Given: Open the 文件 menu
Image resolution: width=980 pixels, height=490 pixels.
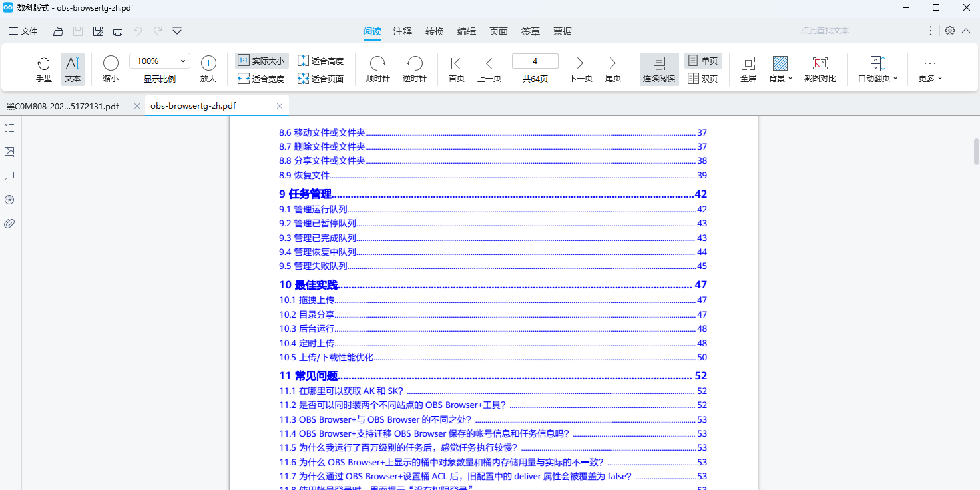Looking at the screenshot, I should (23, 31).
